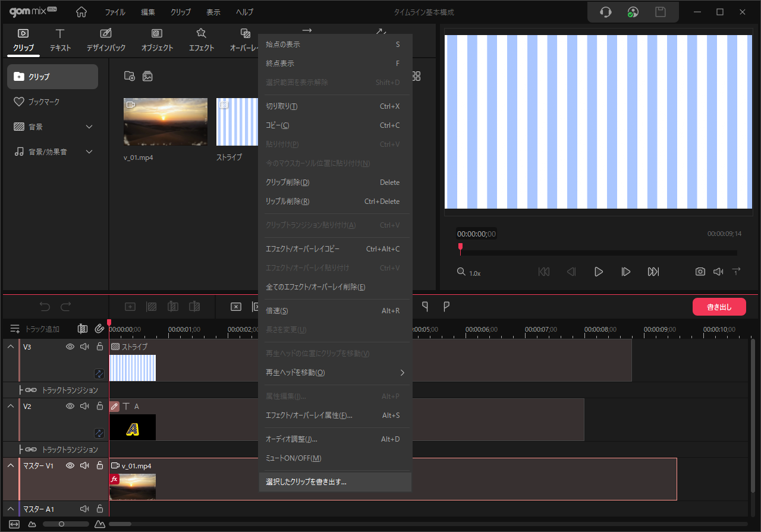This screenshot has width=761, height=532.
Task: Click the timeline zoom slider handle
Action: click(x=61, y=524)
